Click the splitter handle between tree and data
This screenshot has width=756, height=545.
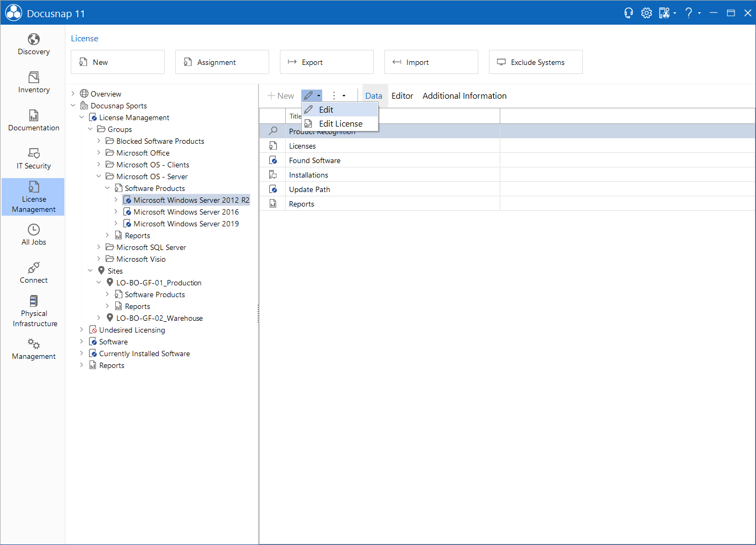(x=258, y=314)
